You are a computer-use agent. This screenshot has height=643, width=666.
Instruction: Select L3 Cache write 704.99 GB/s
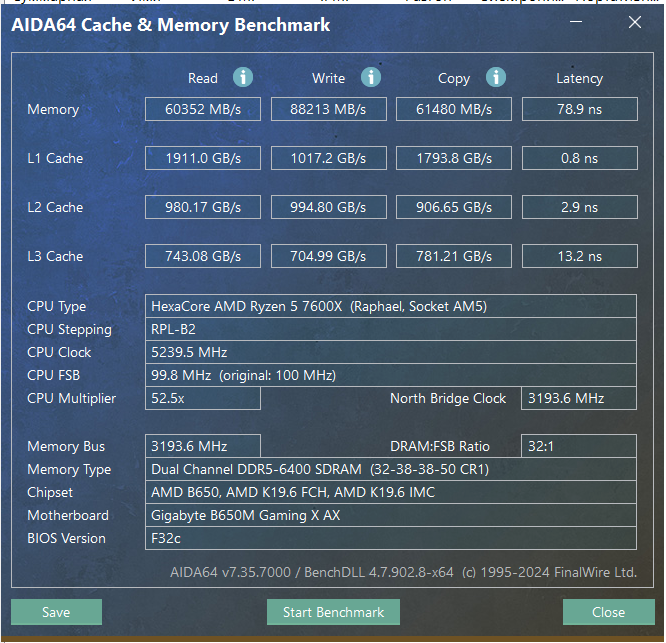click(x=329, y=256)
